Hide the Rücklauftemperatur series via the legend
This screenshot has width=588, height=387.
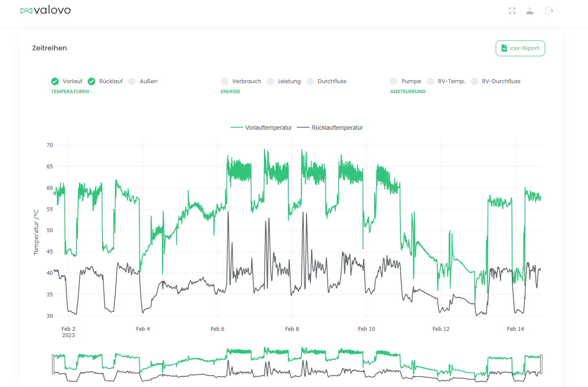pos(337,127)
